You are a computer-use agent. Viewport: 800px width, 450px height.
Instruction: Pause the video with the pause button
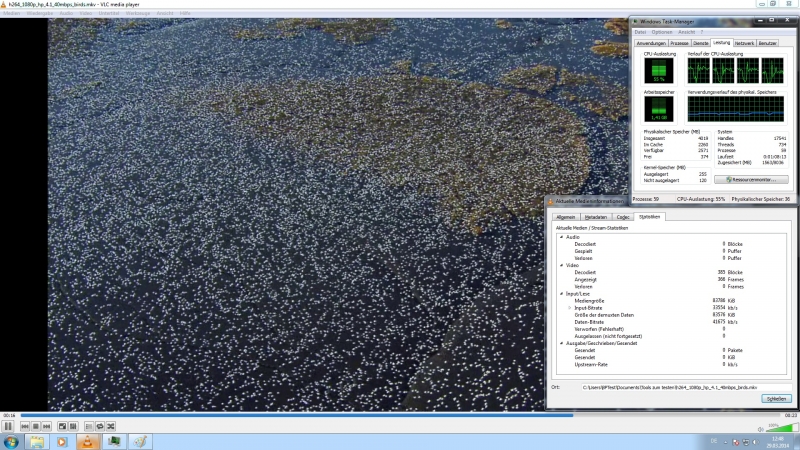tap(8, 426)
